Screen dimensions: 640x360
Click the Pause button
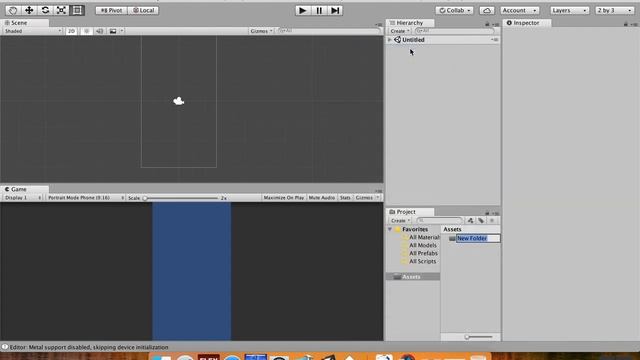coord(319,10)
